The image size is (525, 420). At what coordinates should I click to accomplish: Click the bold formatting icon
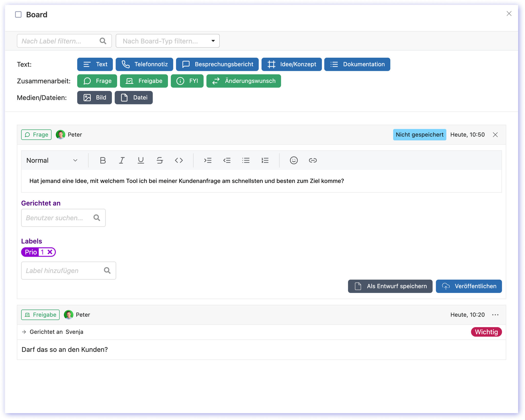coord(103,160)
